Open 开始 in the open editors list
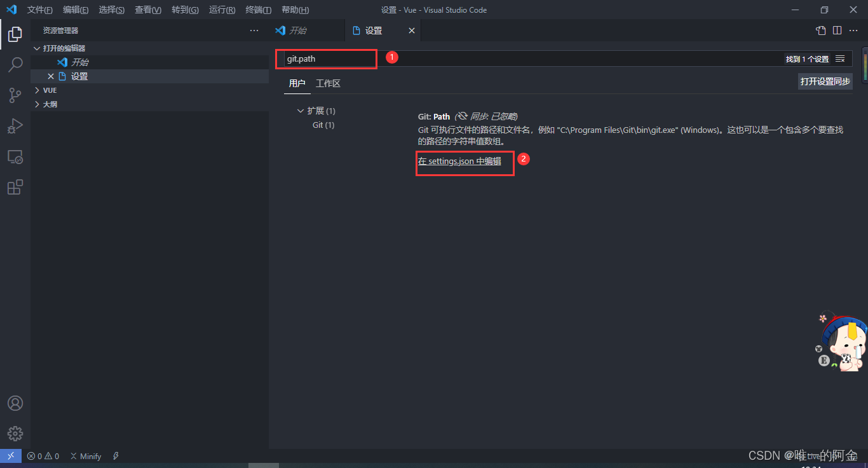 pos(149,62)
